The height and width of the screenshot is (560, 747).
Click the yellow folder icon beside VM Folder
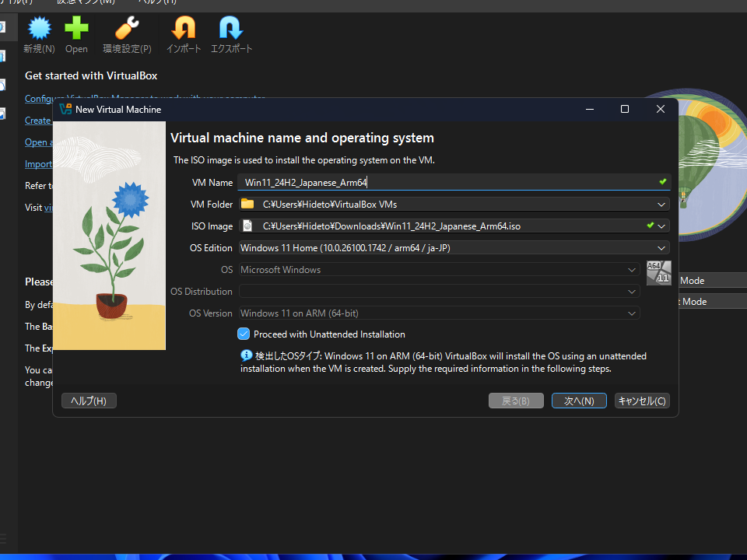coord(249,204)
